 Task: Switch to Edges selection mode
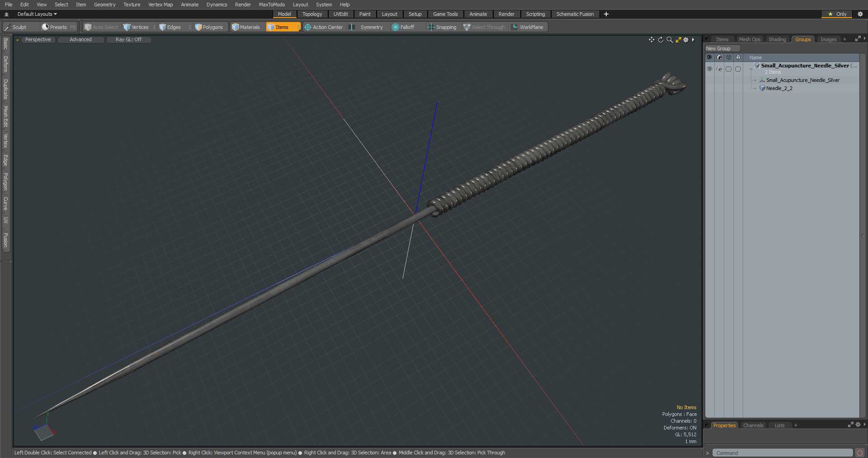click(x=174, y=27)
